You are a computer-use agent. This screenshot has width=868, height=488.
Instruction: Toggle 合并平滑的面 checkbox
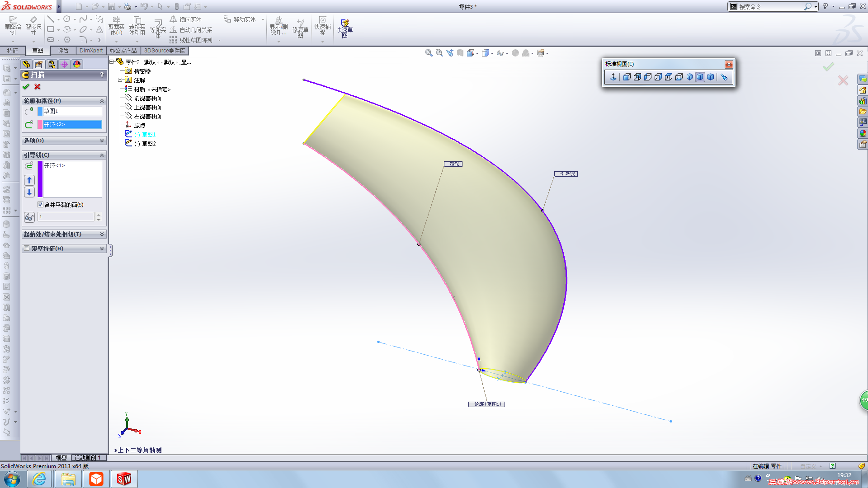point(40,205)
